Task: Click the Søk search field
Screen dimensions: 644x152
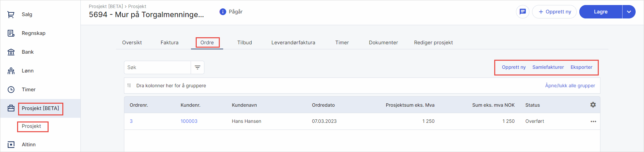Action: (157, 67)
